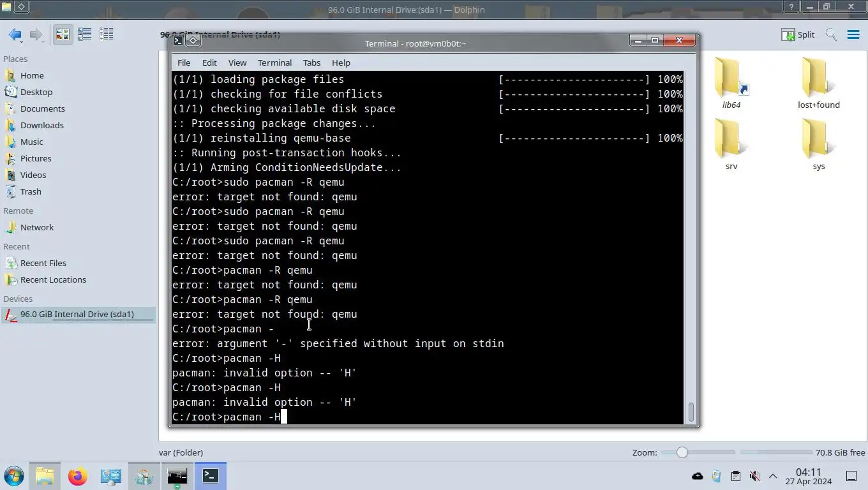Open clipboard tray icon
The image size is (868, 490).
[735, 476]
